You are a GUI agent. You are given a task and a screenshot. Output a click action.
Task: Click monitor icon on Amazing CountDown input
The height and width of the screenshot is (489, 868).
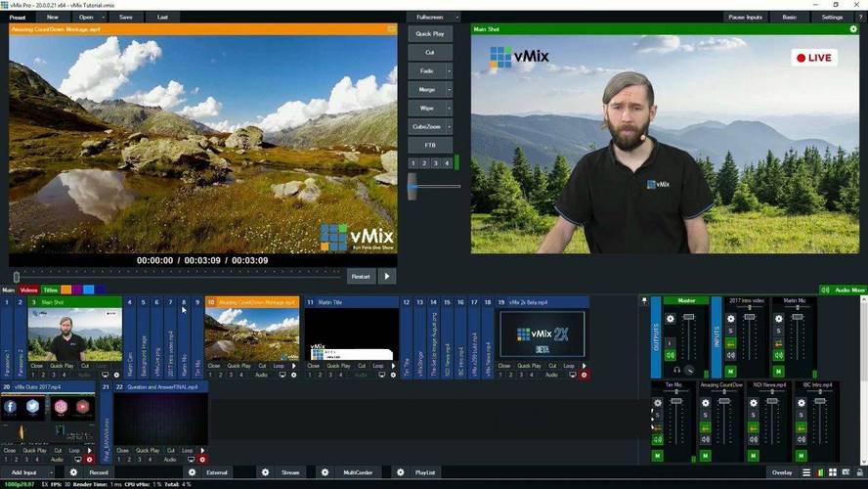(282, 375)
